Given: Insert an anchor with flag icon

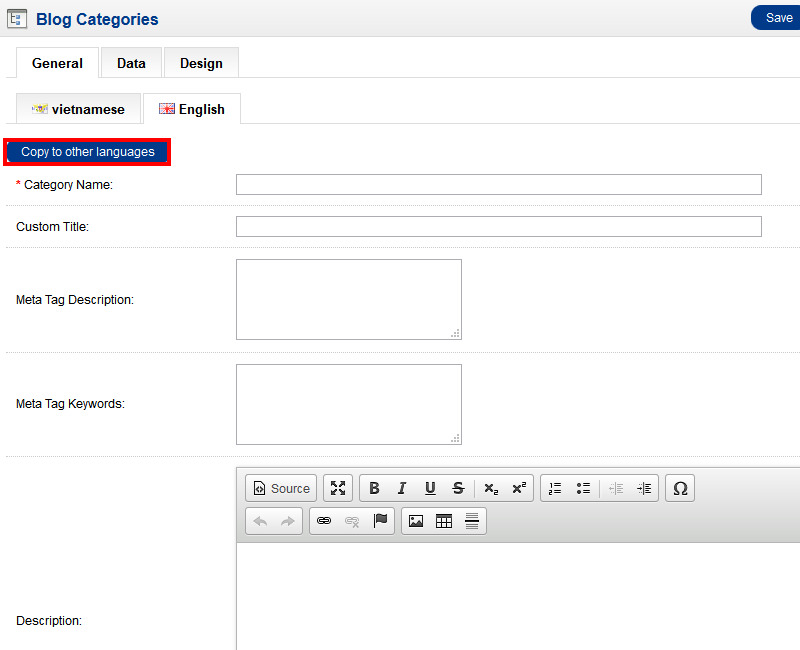Looking at the screenshot, I should (380, 521).
